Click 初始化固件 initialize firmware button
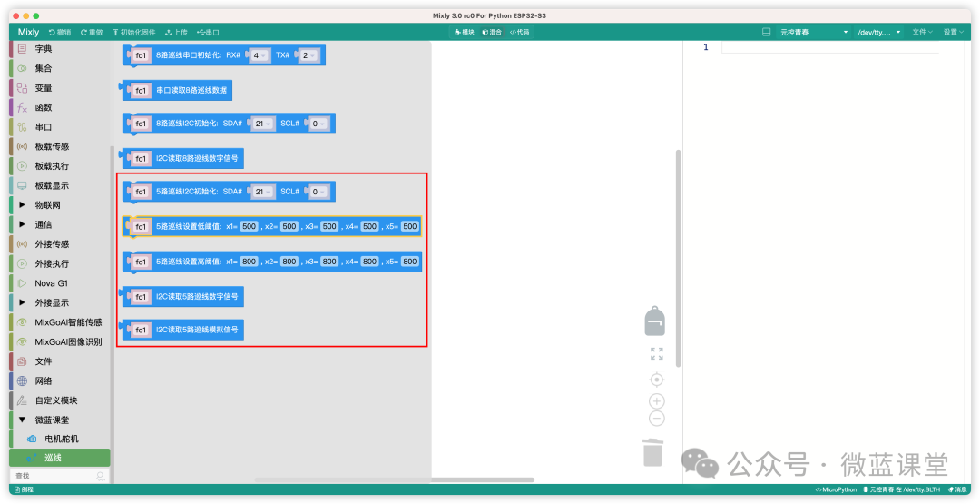Viewport: 980px width, 504px height. pyautogui.click(x=133, y=32)
